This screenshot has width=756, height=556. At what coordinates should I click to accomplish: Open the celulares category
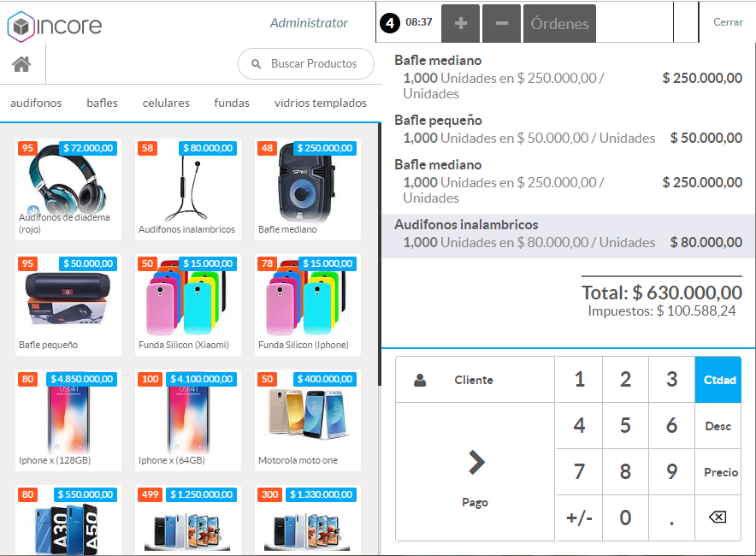(166, 103)
